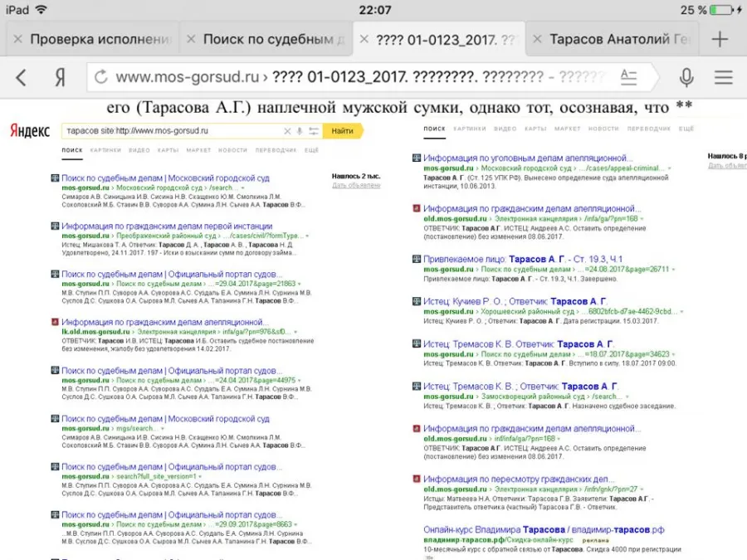Close the 'Поиск по судебным' tab
747x560 pixels.
[191, 39]
